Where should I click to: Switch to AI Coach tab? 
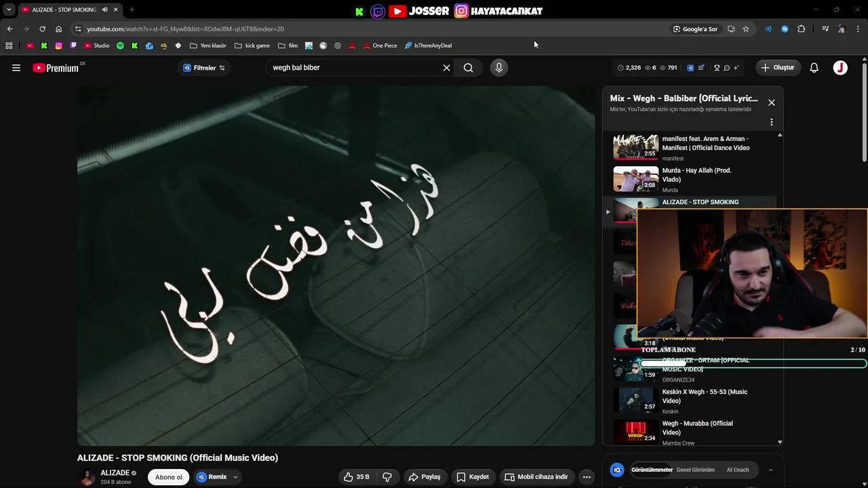point(738,470)
